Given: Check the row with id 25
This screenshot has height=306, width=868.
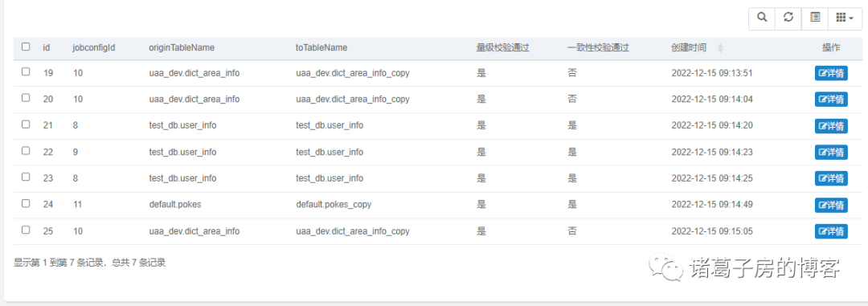Looking at the screenshot, I should (x=26, y=231).
